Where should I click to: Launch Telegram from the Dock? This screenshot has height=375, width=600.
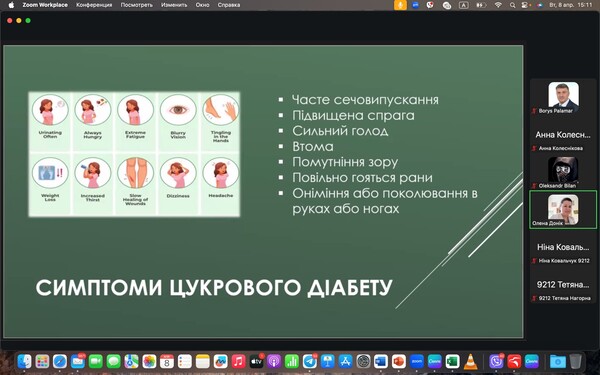(x=309, y=361)
